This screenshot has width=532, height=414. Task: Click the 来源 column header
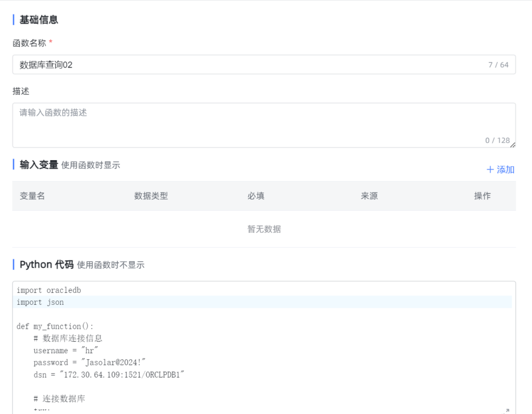369,196
